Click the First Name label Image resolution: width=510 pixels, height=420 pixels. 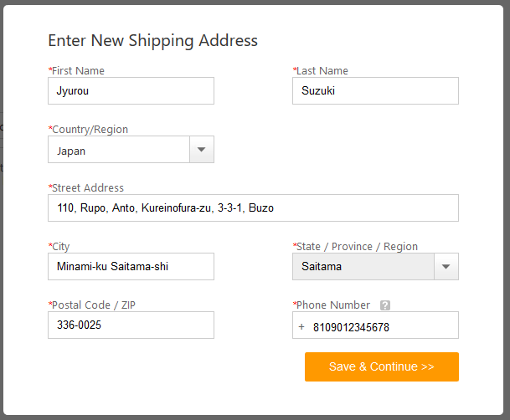(x=78, y=71)
